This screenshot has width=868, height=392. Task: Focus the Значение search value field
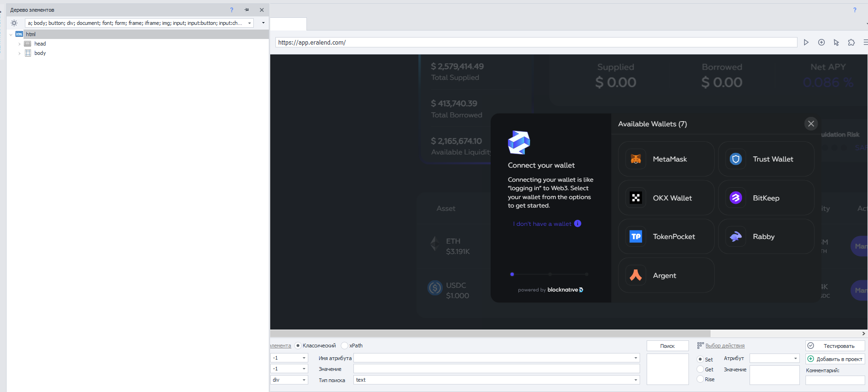coord(497,369)
